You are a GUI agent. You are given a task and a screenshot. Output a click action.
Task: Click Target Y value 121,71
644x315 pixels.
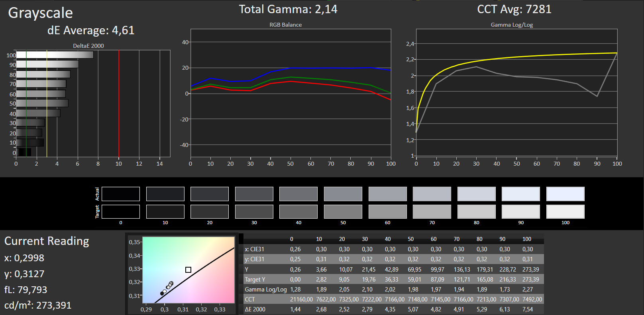462,280
